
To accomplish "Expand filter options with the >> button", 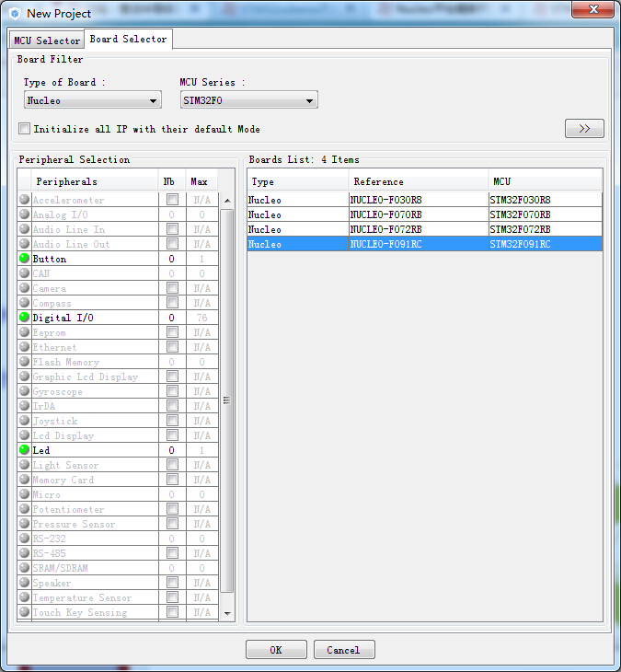I will coord(584,129).
